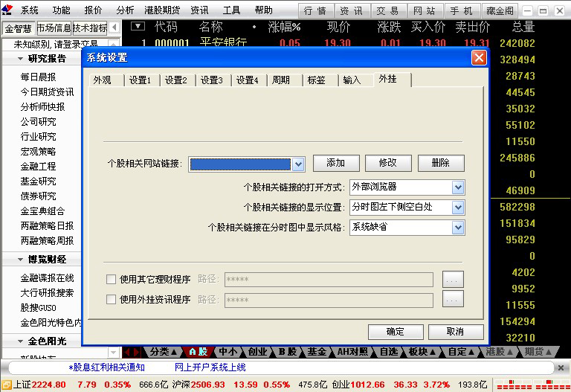Collapse the 金色阳光 section
571x392 pixels.
(20, 341)
